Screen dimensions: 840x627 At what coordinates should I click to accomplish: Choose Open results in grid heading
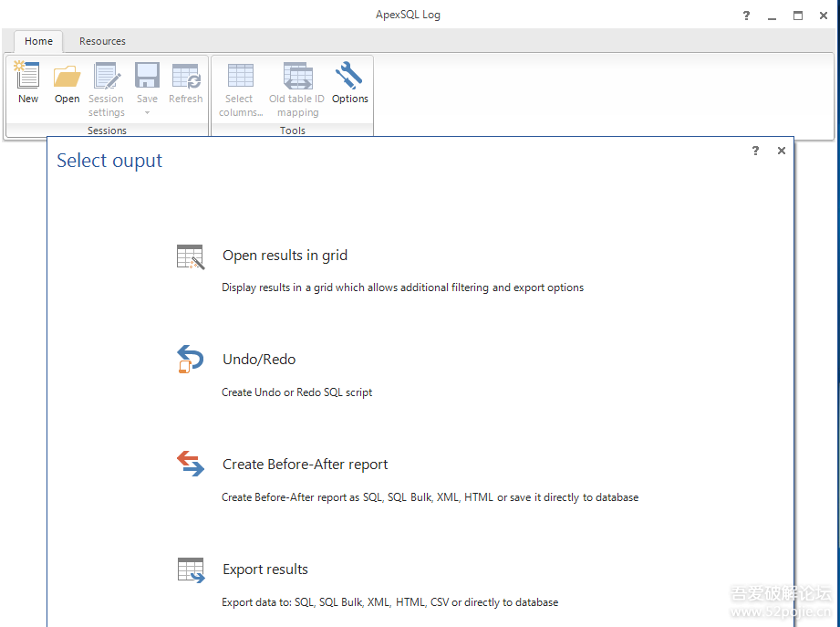pos(285,255)
